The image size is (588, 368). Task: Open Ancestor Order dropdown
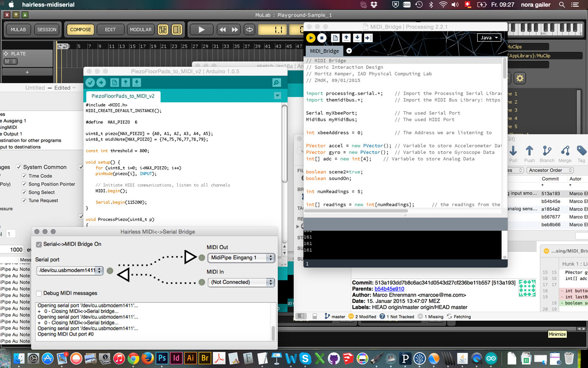tap(550, 170)
